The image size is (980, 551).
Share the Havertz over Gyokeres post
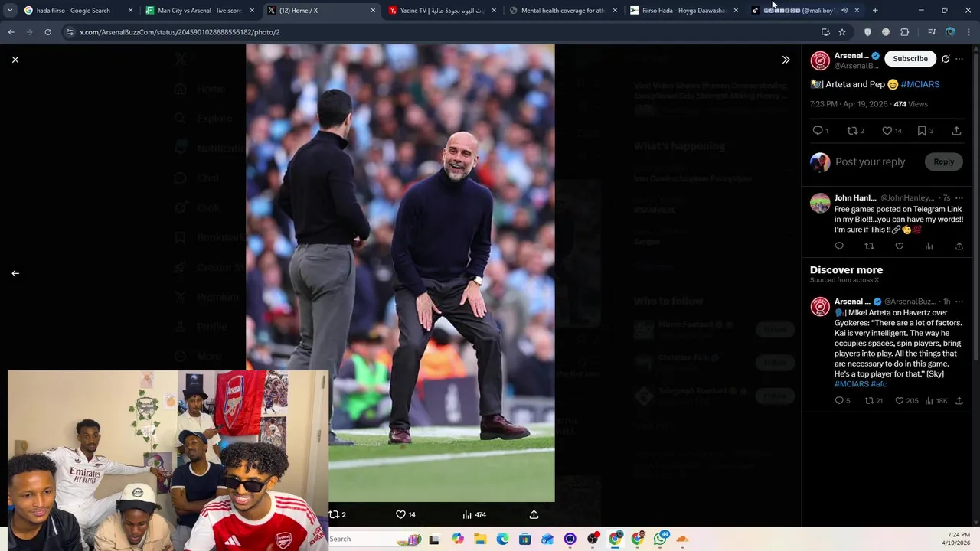click(x=959, y=401)
